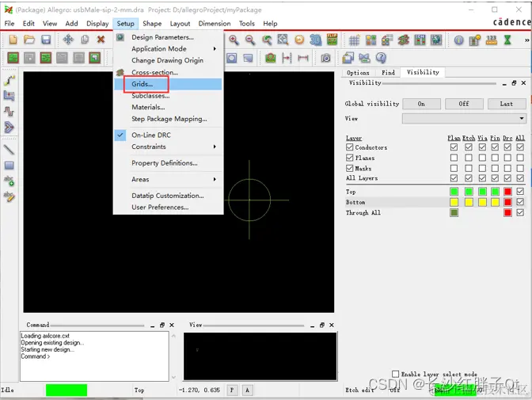Switch to the Options tab
Viewport: 532px width, 400px height.
[358, 73]
